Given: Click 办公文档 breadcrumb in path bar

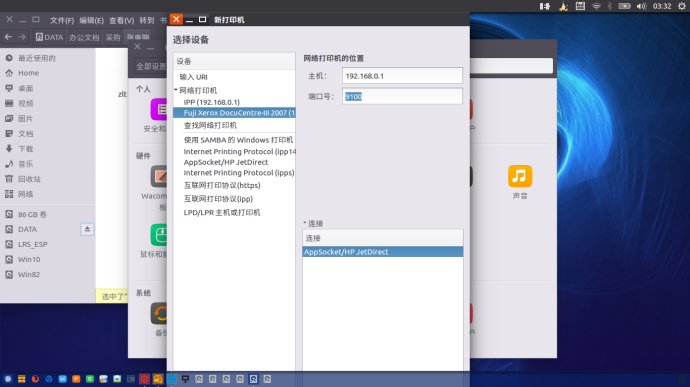Looking at the screenshot, I should [84, 37].
